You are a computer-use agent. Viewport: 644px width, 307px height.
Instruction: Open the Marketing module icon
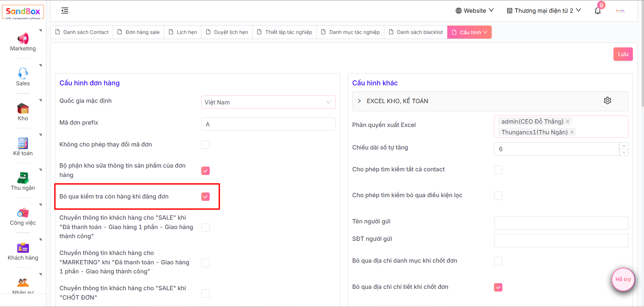click(x=23, y=39)
